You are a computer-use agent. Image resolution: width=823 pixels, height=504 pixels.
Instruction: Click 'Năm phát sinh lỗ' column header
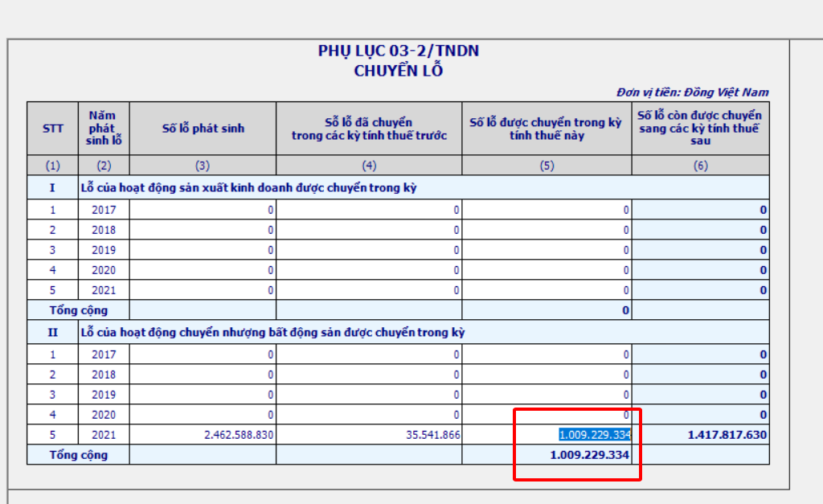click(x=104, y=129)
